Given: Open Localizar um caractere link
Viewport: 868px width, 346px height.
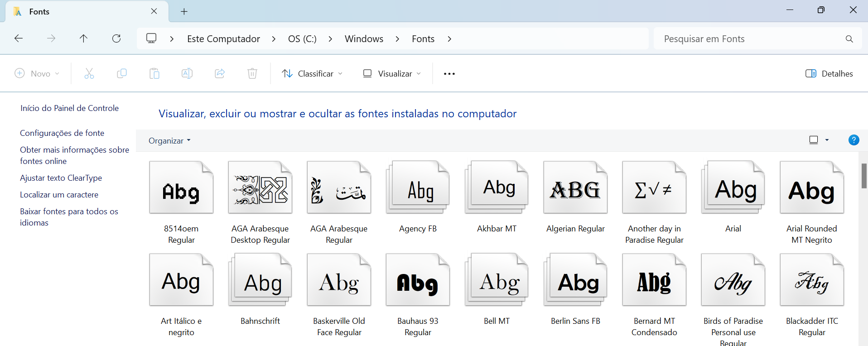Looking at the screenshot, I should pyautogui.click(x=59, y=195).
